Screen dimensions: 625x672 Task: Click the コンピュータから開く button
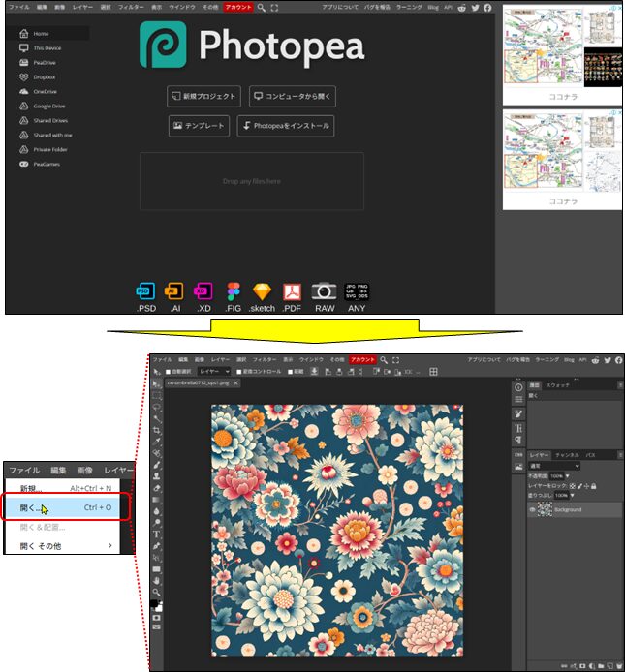click(x=293, y=96)
